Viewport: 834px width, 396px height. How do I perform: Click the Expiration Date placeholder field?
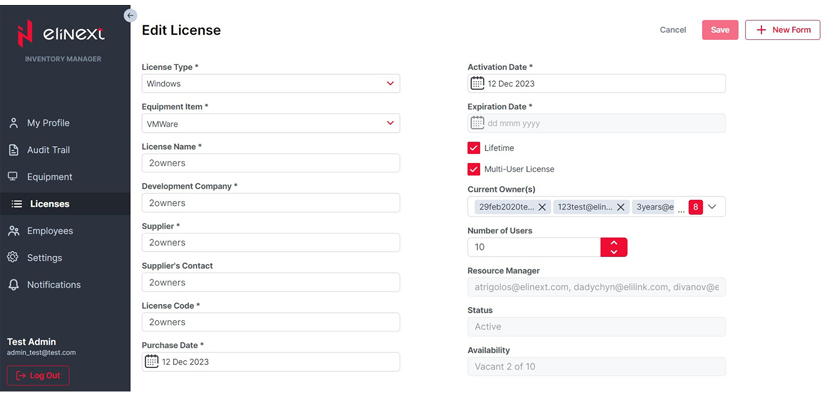(596, 123)
